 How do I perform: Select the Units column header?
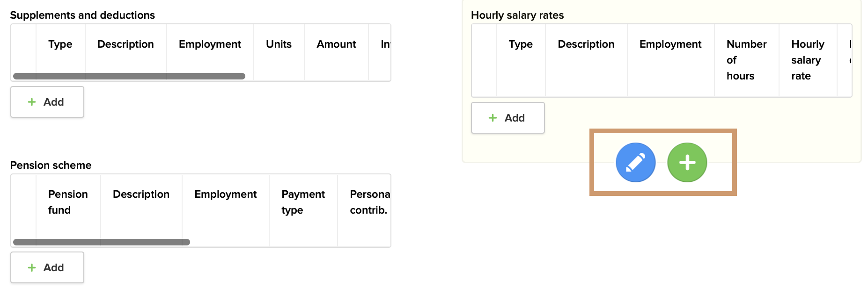279,44
